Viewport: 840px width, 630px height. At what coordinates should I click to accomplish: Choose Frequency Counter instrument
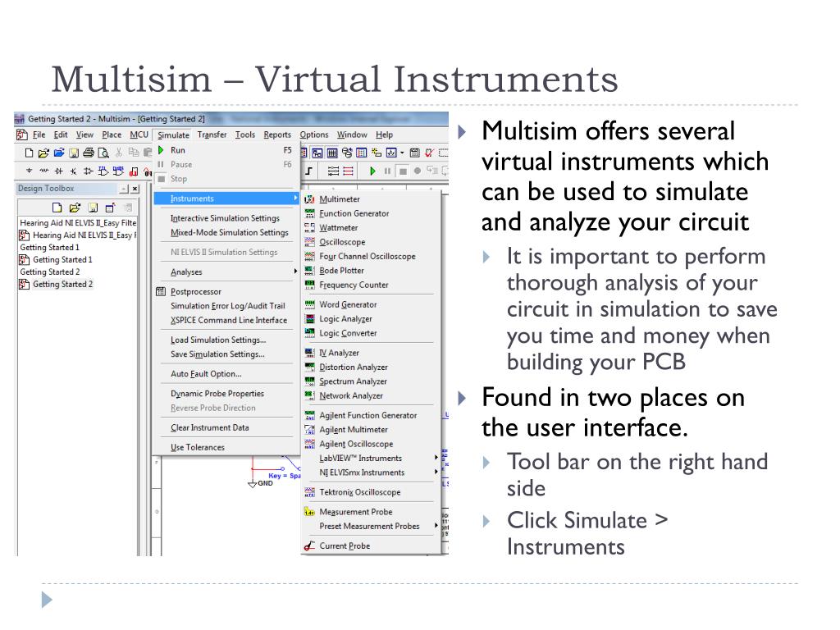point(371,285)
